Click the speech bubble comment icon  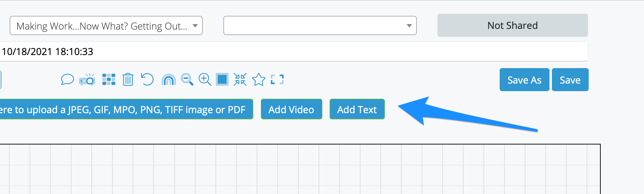click(x=67, y=79)
